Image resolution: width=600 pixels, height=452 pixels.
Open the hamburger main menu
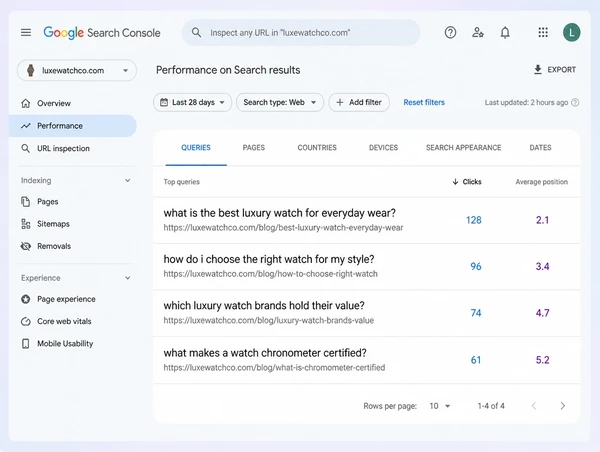(26, 33)
